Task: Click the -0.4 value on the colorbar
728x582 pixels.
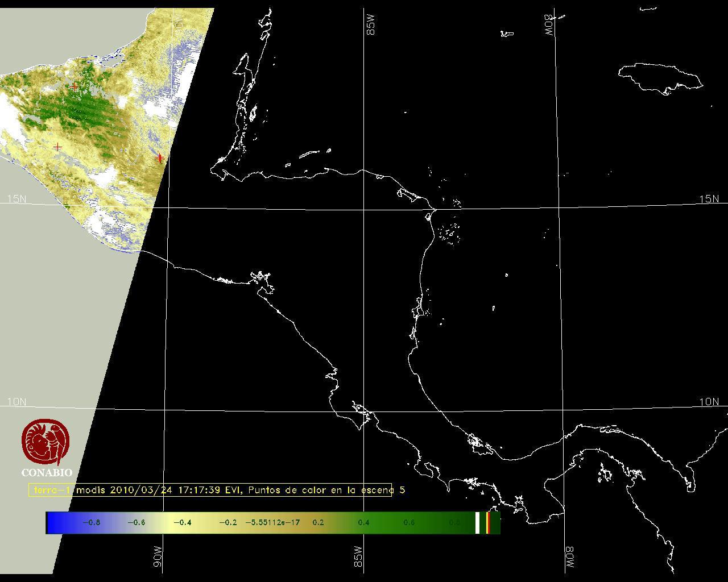Action: coord(182,523)
